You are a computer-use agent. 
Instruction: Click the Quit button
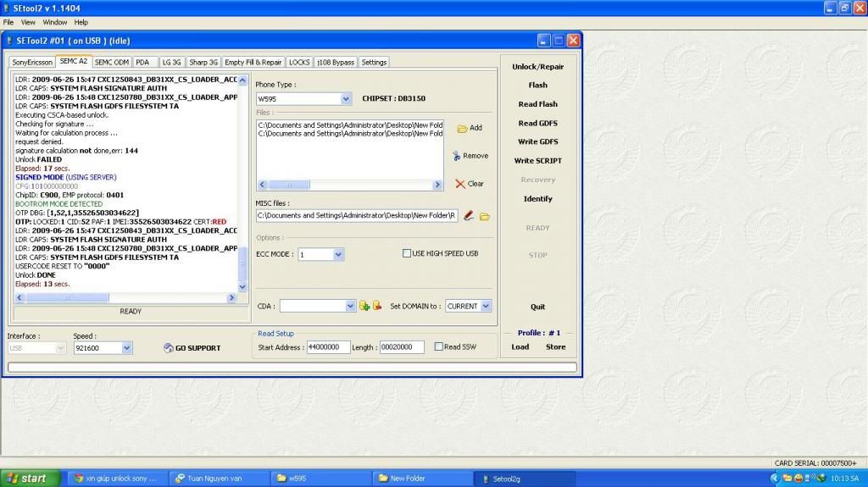point(537,307)
